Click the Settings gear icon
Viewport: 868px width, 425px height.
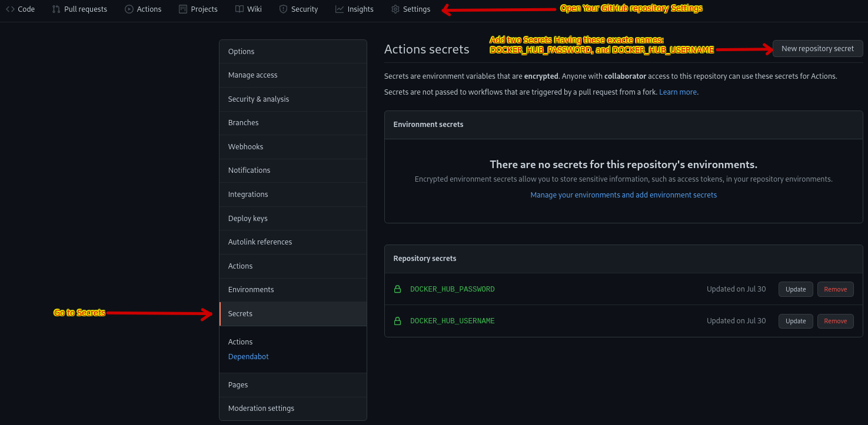pyautogui.click(x=395, y=9)
